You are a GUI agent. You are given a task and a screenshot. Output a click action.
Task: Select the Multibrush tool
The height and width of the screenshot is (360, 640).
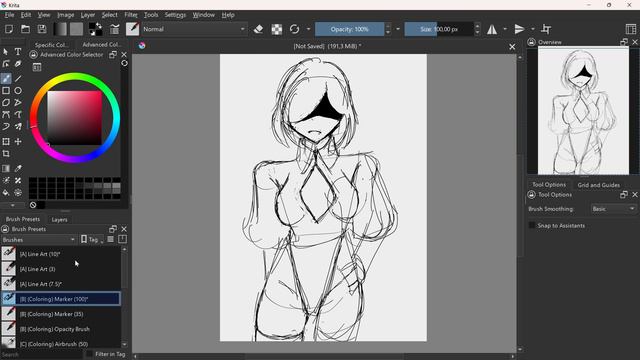[18, 127]
